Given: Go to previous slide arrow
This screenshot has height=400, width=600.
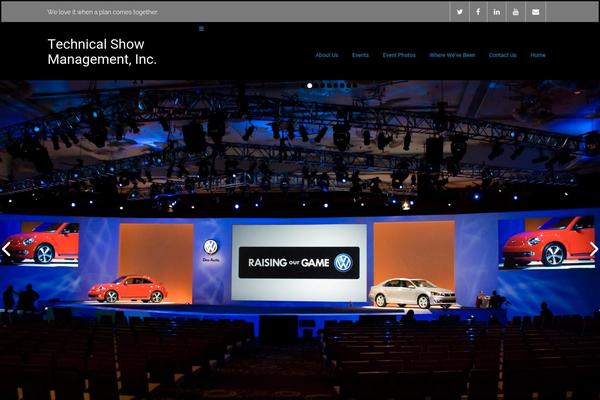Looking at the screenshot, I should pyautogui.click(x=6, y=249).
